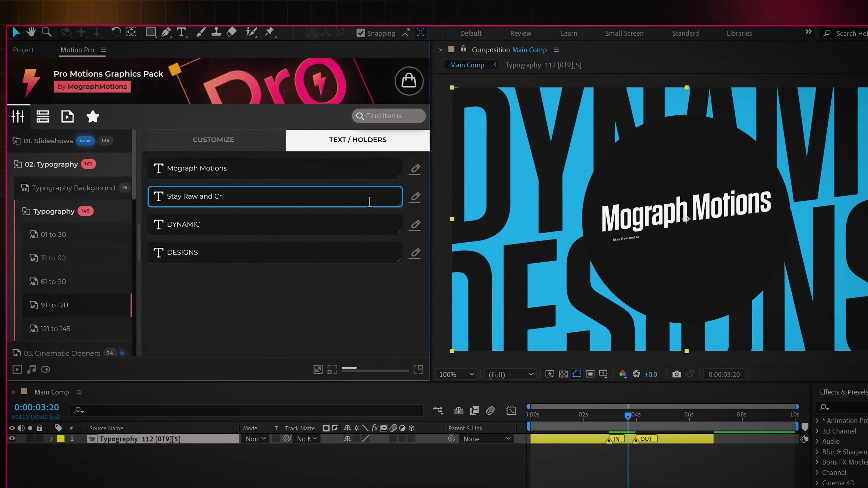Image resolution: width=868 pixels, height=488 pixels.
Task: Open Typography Background folder
Action: (73, 188)
